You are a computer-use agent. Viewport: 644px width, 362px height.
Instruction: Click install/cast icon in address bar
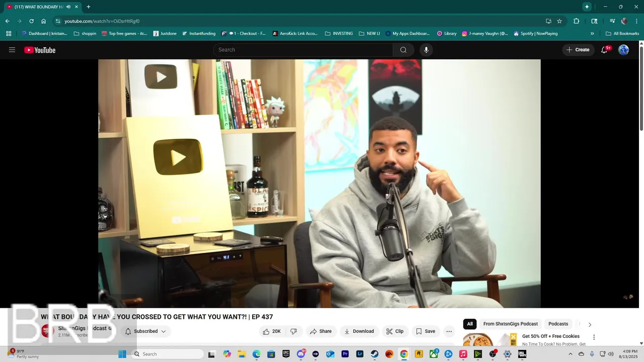point(548,21)
